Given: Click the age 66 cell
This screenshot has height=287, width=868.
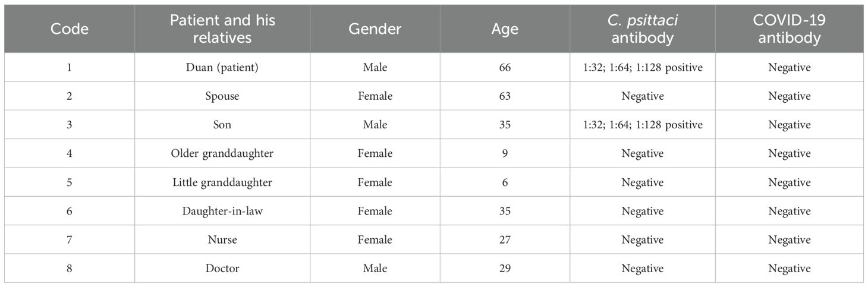Looking at the screenshot, I should (505, 68).
